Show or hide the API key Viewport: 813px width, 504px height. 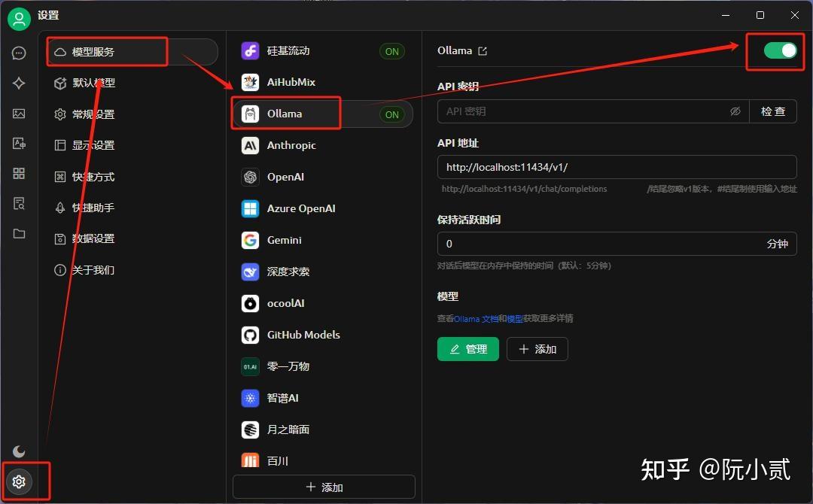(x=735, y=111)
